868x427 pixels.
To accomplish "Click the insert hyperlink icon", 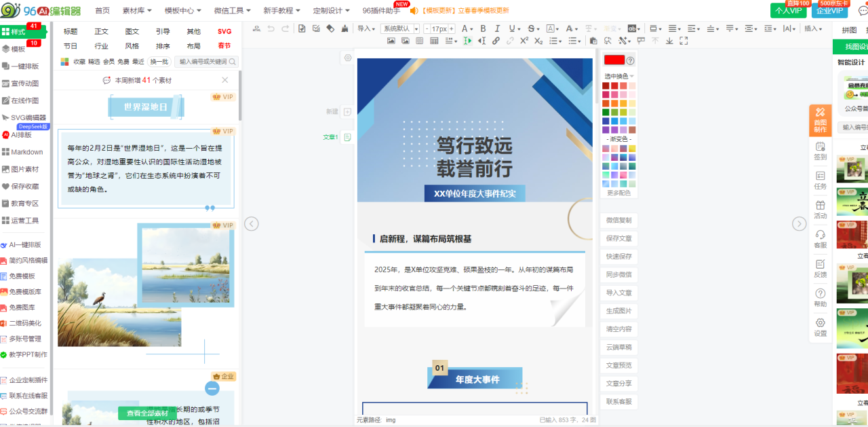I will point(496,41).
